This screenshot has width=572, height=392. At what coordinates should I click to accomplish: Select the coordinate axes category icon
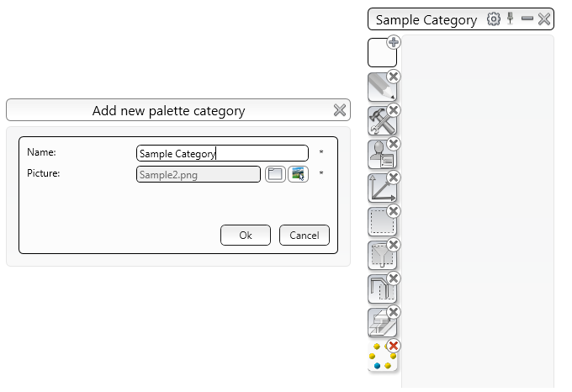[380, 189]
